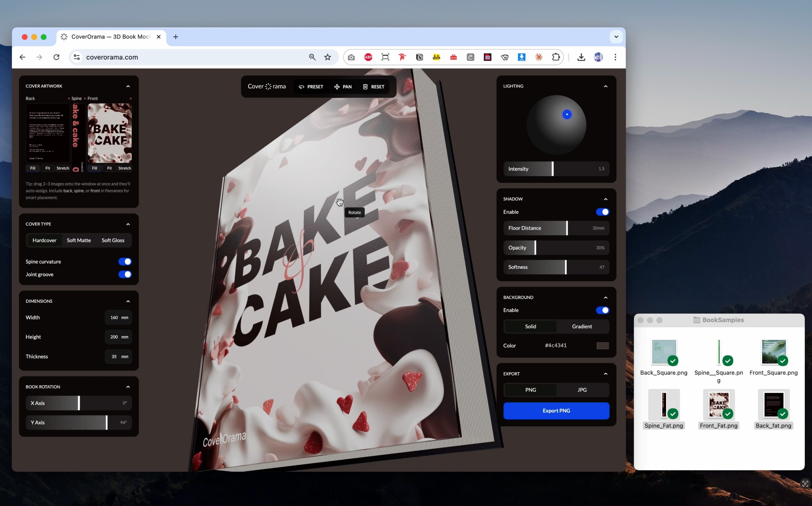Image resolution: width=812 pixels, height=506 pixels.
Task: Select the Pan tool in the viewport toolbar
Action: [343, 87]
